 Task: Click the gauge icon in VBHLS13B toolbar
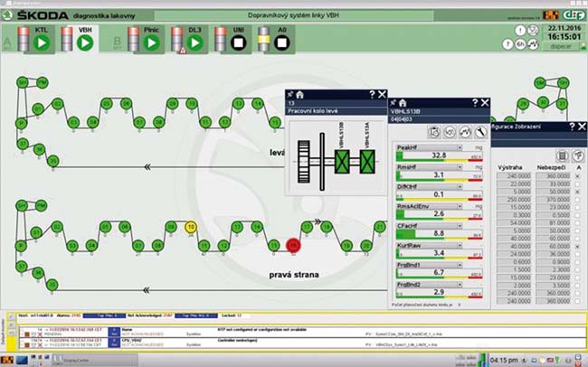click(450, 132)
